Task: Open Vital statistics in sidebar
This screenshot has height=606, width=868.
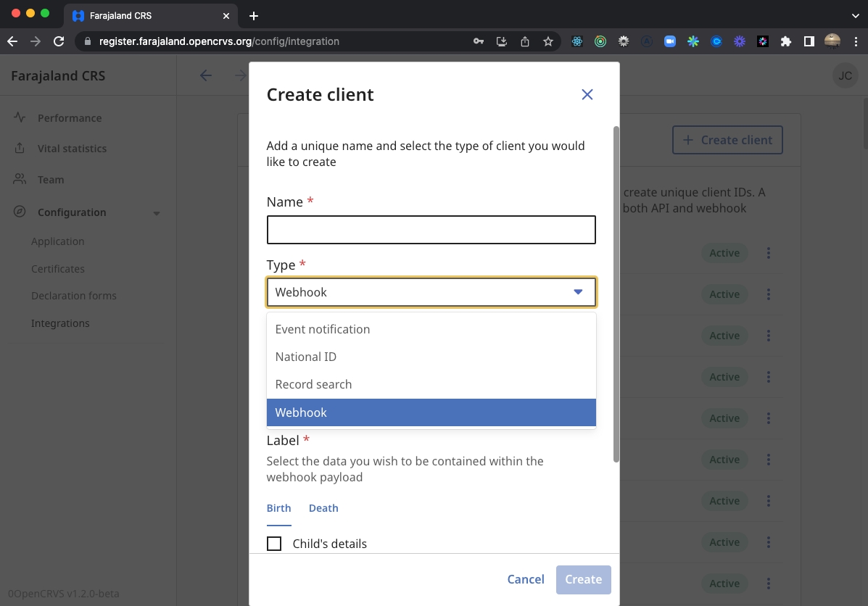Action: click(x=72, y=149)
